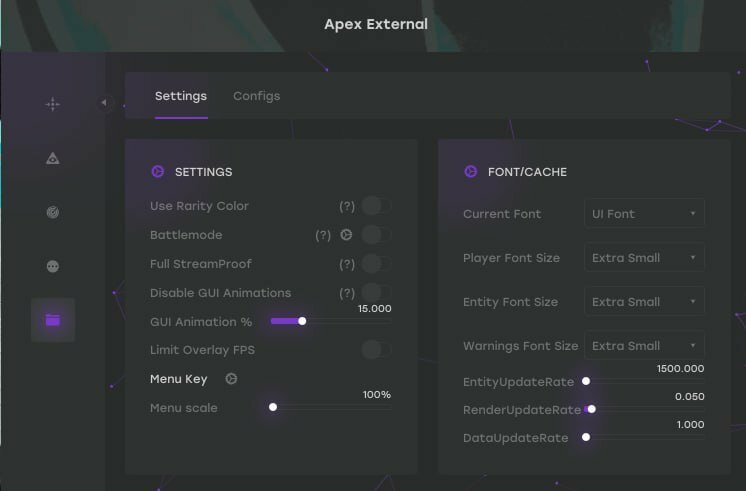
Task: Click the EntityUpdateRate slider handle
Action: pos(586,381)
